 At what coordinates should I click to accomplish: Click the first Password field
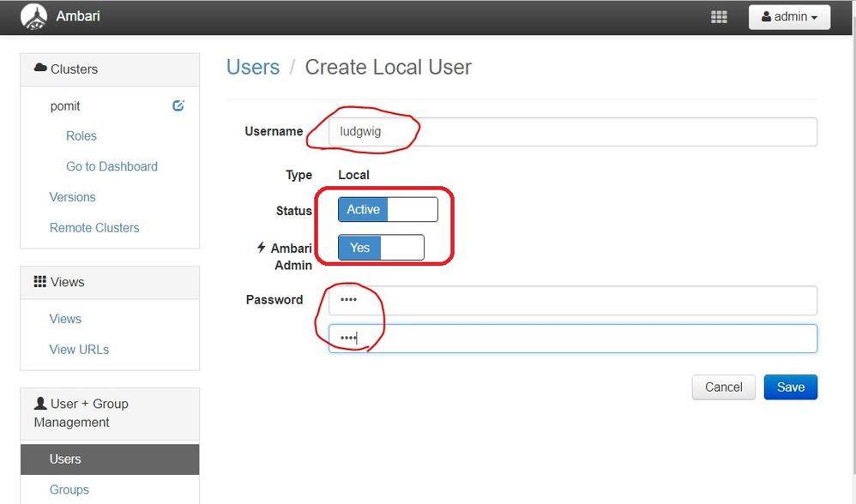(573, 300)
